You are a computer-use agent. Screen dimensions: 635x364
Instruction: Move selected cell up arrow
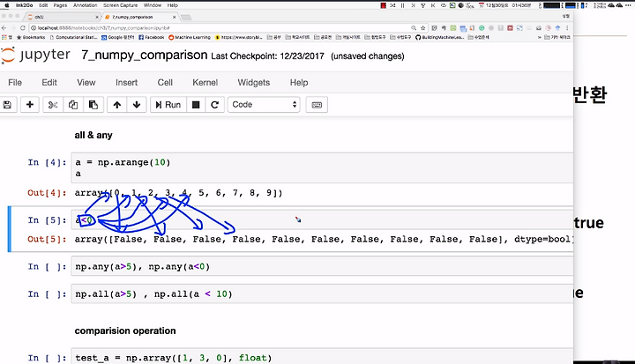[117, 105]
